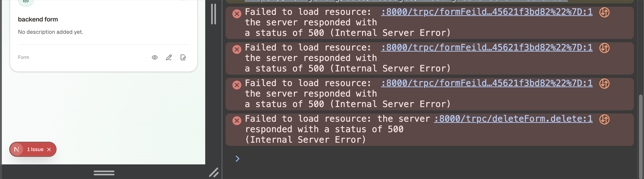644x179 pixels.
Task: Open backend form responses note icon
Action: tap(183, 58)
